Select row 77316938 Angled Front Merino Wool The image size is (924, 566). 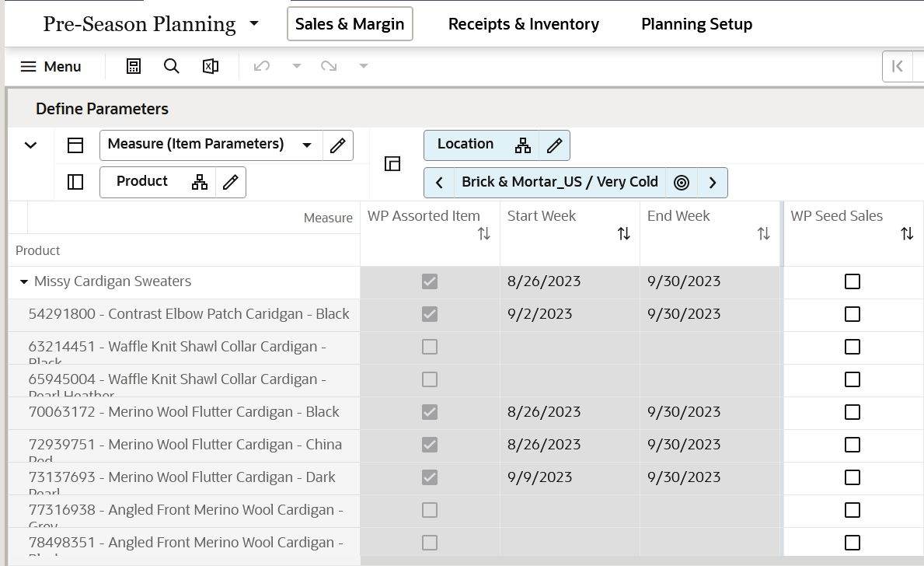pos(184,511)
